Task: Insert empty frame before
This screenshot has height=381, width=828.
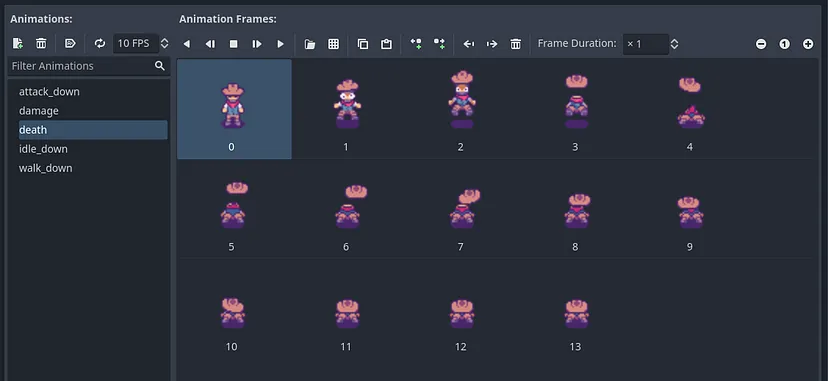Action: (416, 44)
